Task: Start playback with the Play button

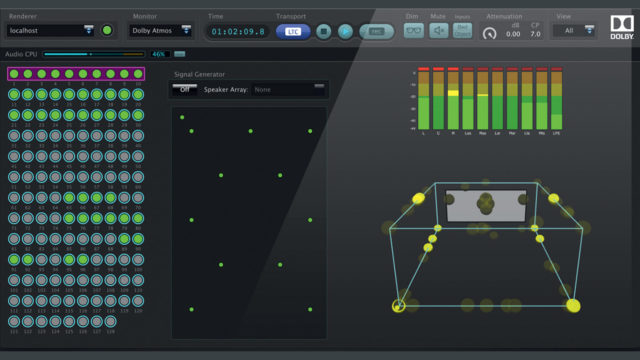Action: (x=345, y=31)
